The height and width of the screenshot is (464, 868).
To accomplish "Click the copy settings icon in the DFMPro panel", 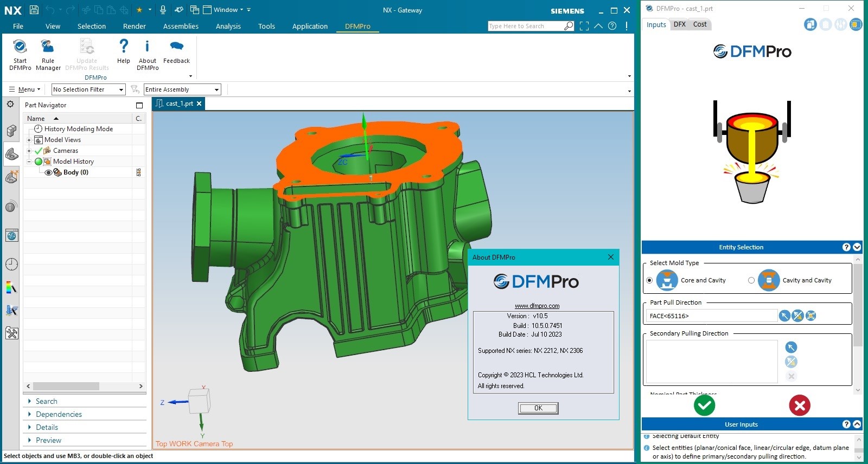I will 810,24.
